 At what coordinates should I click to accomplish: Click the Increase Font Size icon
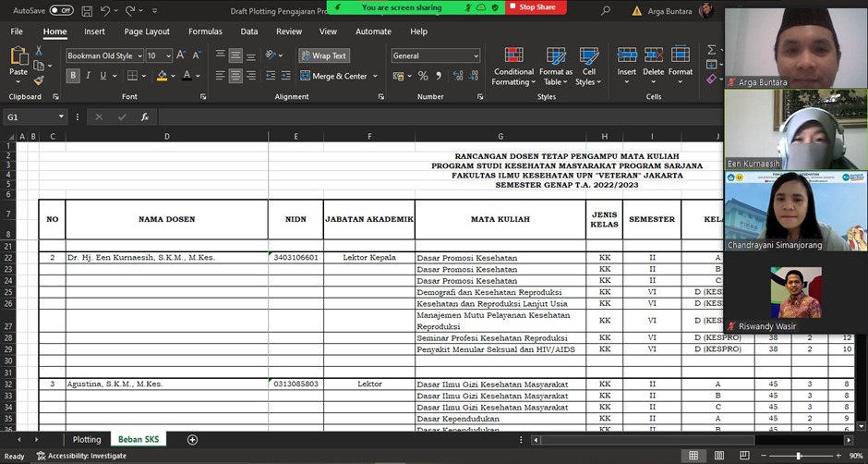(182, 55)
